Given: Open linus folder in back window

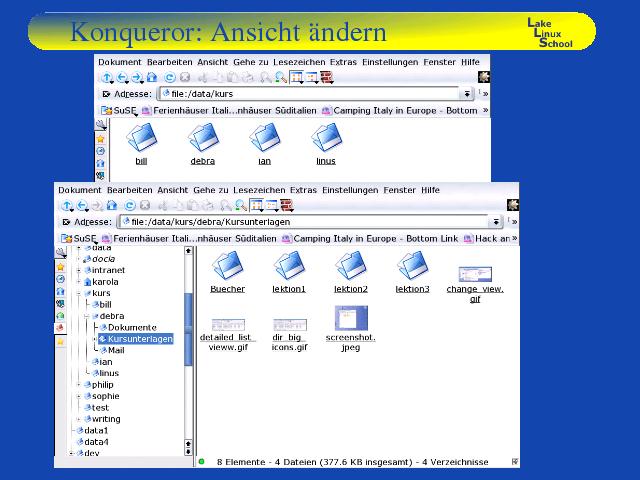Looking at the screenshot, I should [326, 144].
